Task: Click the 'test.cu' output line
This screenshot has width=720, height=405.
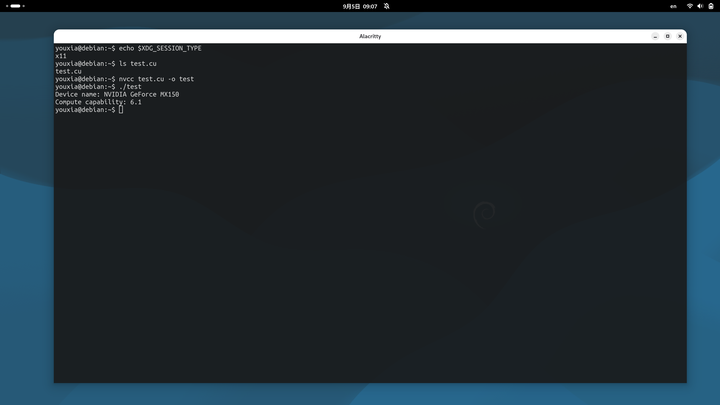Action: (x=68, y=71)
